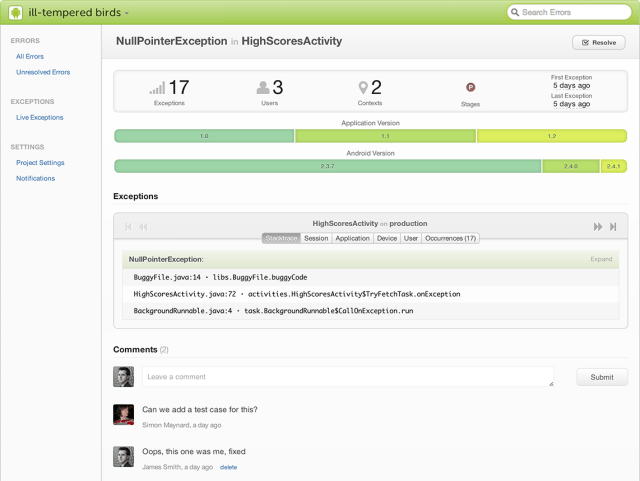Expand the NullPointerException stacktrace
The width and height of the screenshot is (640, 481).
click(601, 258)
